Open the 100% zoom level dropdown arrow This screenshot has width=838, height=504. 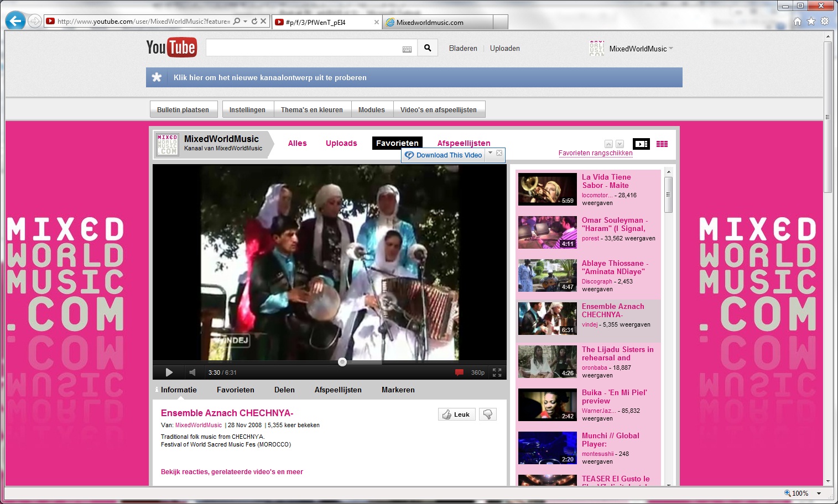(819, 494)
